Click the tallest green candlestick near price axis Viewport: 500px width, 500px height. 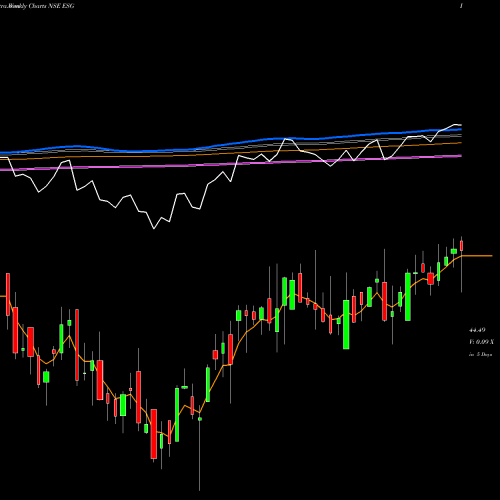pyautogui.click(x=408, y=297)
